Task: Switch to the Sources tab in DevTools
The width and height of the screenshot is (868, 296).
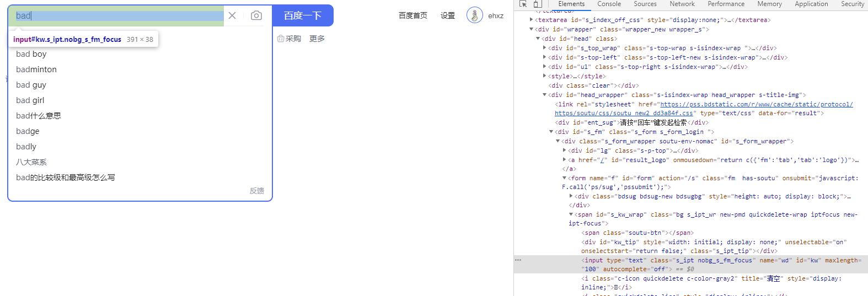Action: [645, 4]
